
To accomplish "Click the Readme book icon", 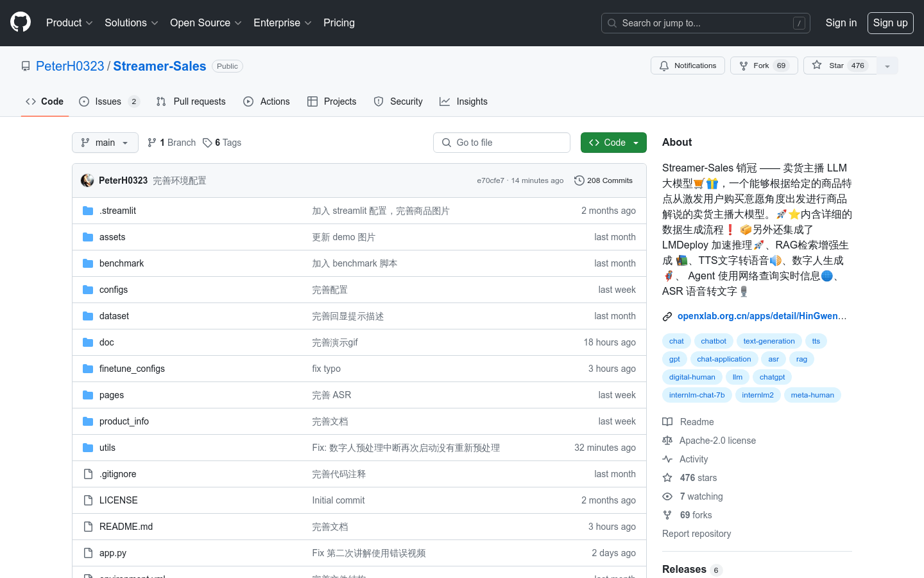I will pos(667,422).
